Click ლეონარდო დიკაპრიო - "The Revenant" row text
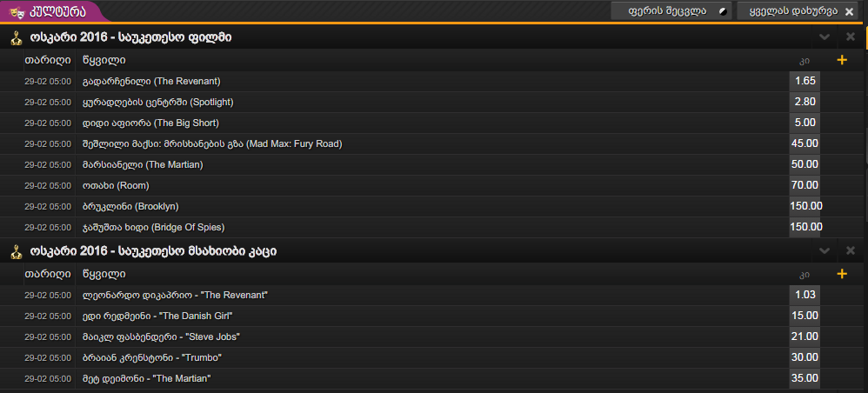This screenshot has height=393, width=868. [175, 295]
